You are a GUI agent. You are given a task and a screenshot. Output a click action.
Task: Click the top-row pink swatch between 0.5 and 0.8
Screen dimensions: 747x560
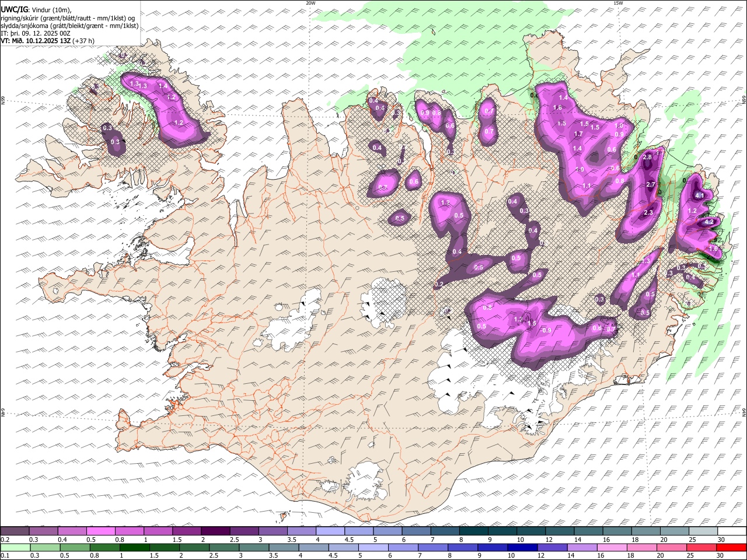[101, 531]
